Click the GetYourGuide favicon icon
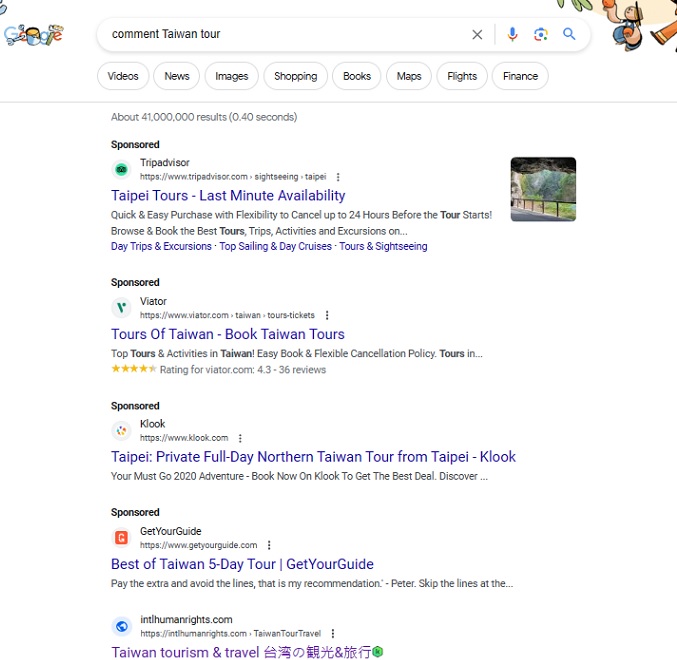 (121, 538)
